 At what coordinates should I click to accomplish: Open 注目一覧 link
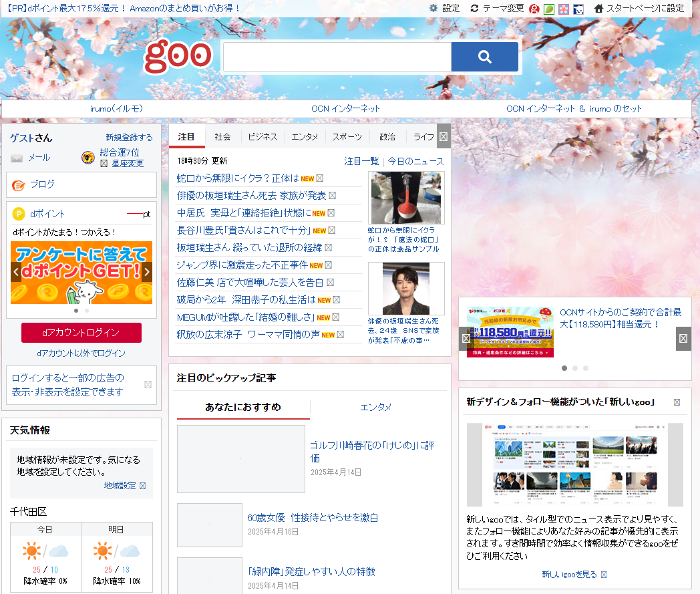pyautogui.click(x=361, y=161)
